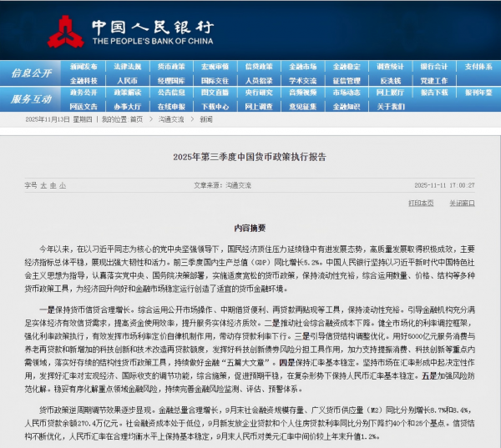501x448 pixels.
Task: Click the 文章来源：沟通交流 text
Action: tap(222, 185)
